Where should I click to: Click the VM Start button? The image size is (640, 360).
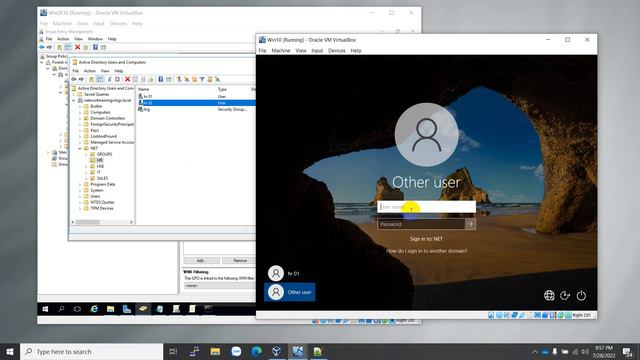(45, 309)
